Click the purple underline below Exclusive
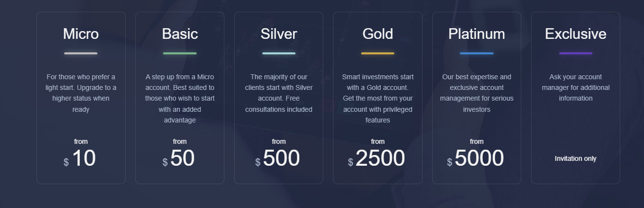 tap(575, 53)
